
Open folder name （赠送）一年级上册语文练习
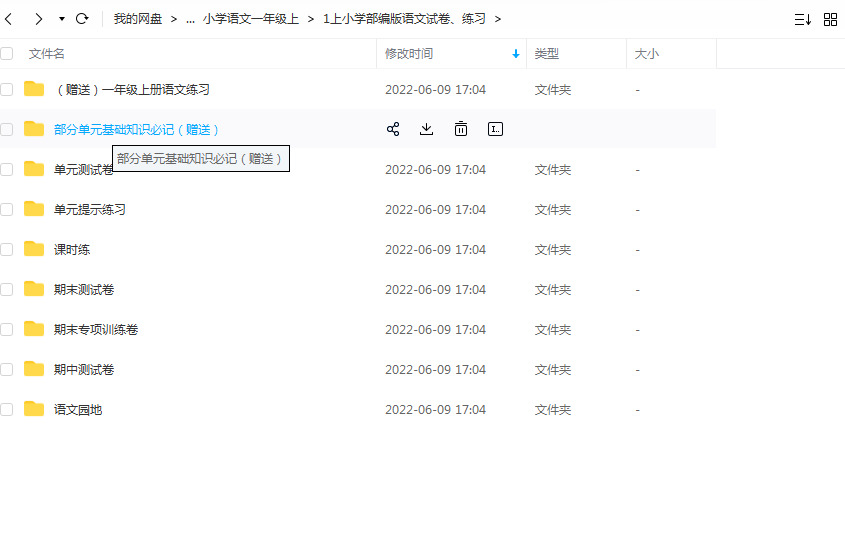(x=131, y=89)
